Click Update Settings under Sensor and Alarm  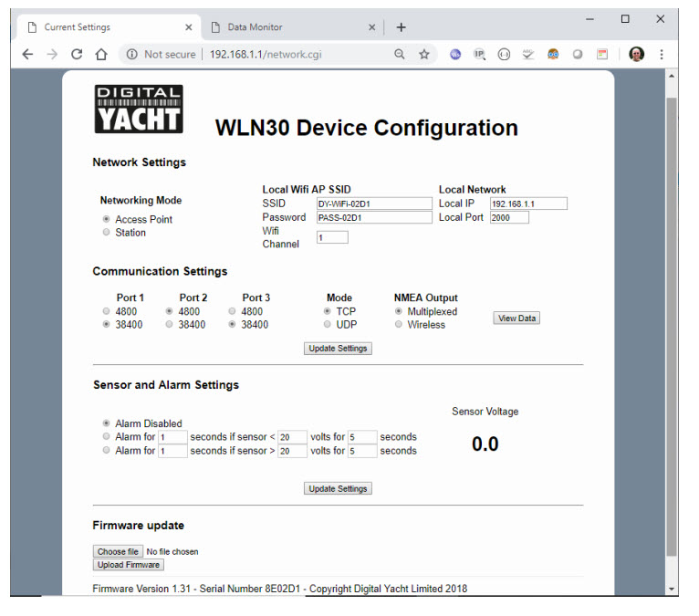coord(338,489)
